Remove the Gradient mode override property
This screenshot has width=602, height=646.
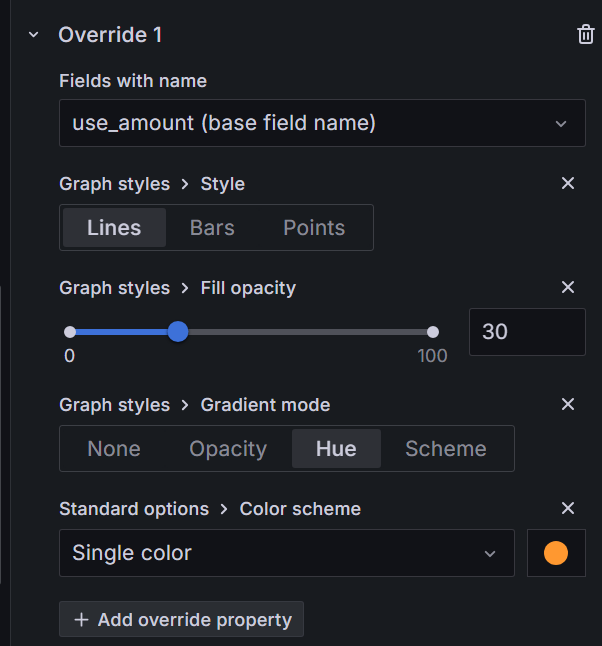568,405
